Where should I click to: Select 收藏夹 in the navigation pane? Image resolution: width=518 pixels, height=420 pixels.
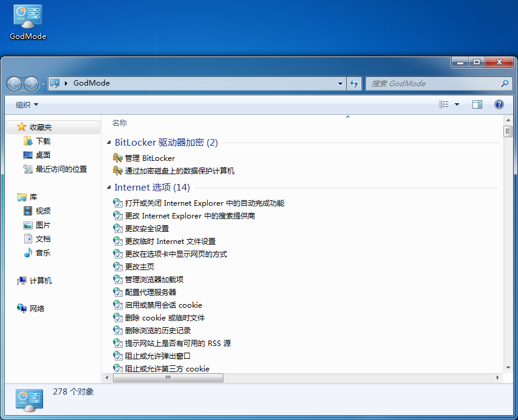point(53,127)
